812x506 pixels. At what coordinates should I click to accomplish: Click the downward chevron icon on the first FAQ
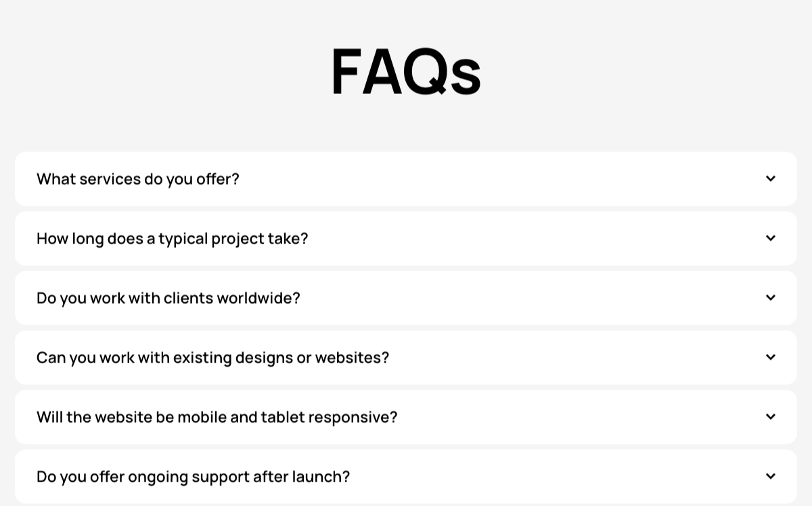[771, 179]
